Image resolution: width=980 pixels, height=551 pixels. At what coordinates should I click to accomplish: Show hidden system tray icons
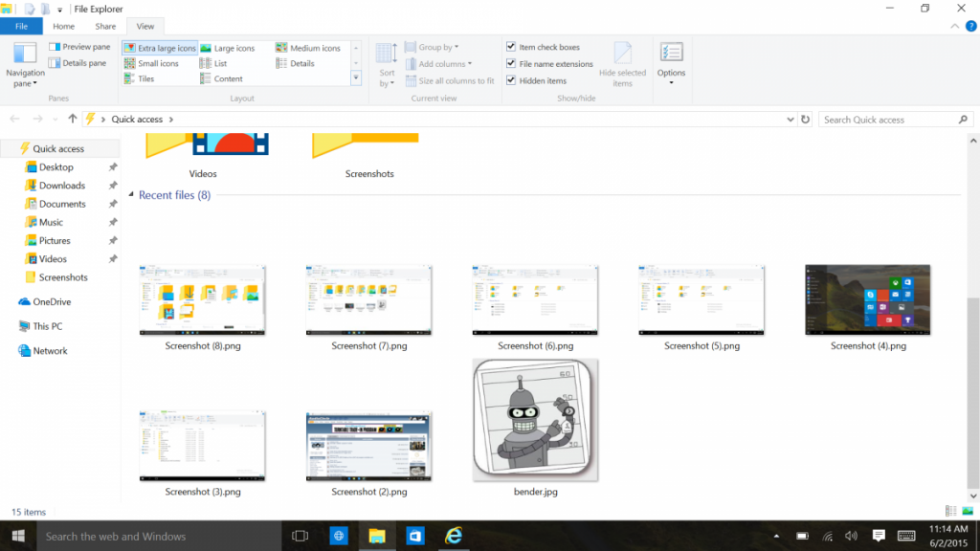point(776,536)
